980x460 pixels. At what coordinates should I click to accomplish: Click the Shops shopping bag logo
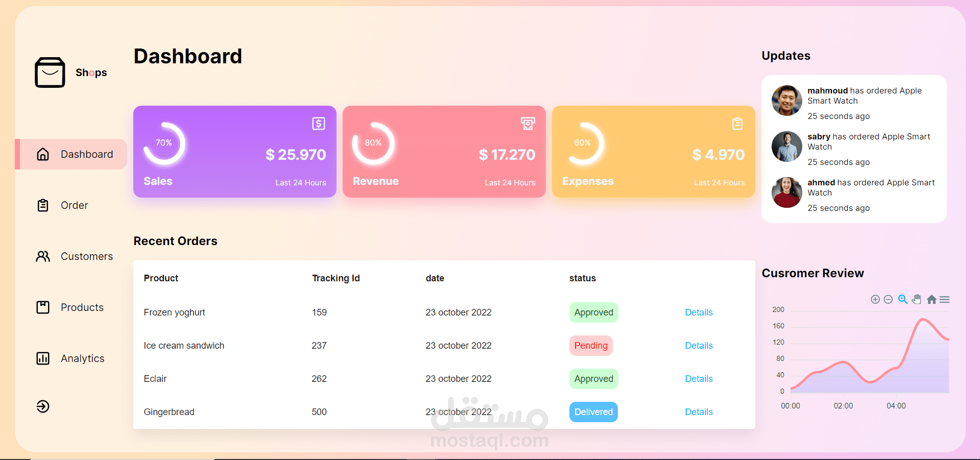coord(50,72)
